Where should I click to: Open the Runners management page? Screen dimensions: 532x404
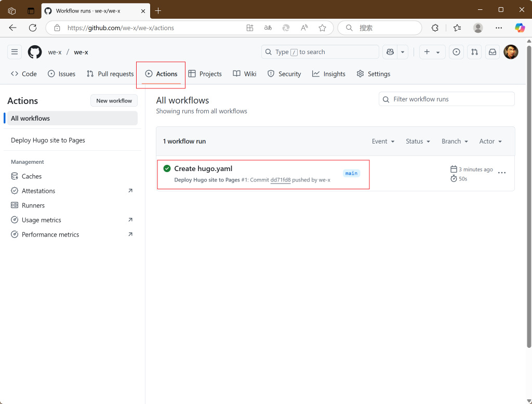[x=33, y=205]
